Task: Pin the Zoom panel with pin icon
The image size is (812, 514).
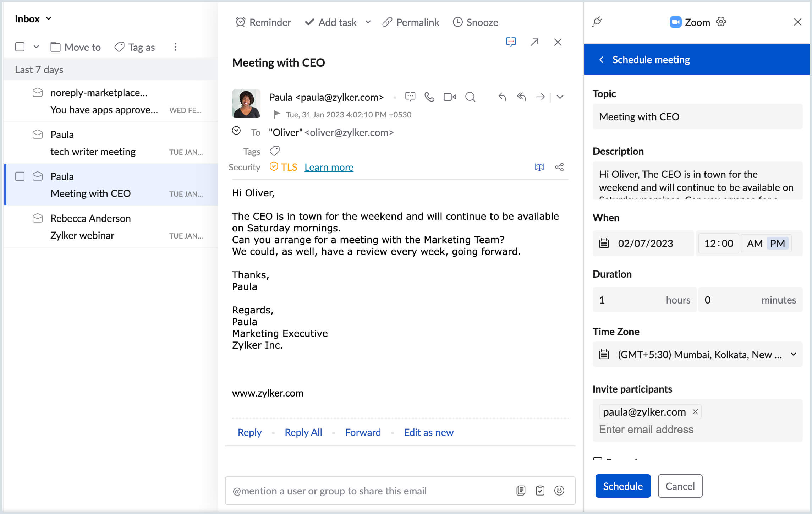Action: click(597, 22)
